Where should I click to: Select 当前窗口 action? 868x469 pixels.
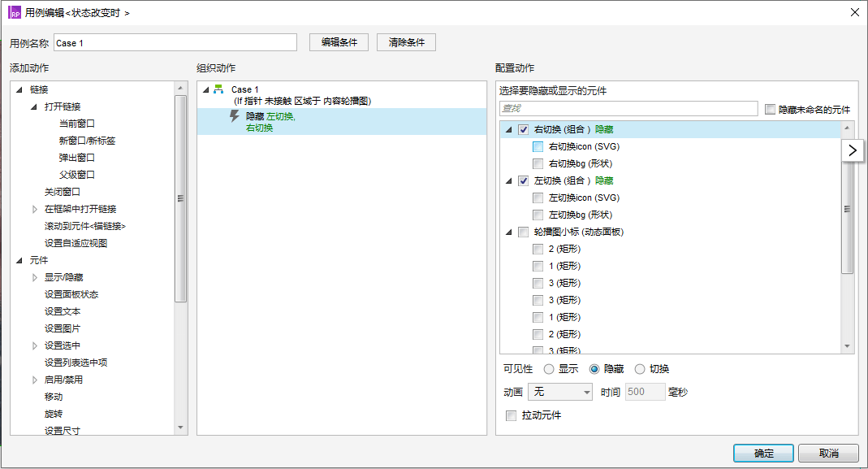(77, 124)
